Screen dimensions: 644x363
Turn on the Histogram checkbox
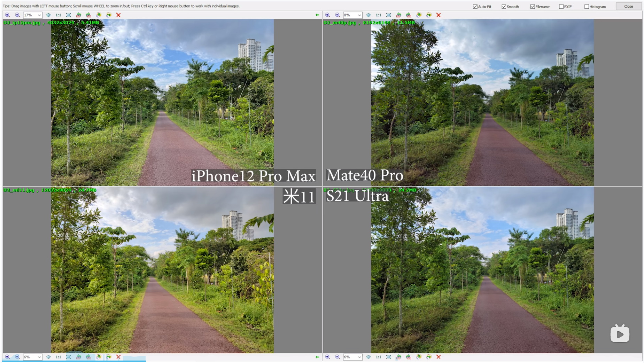click(587, 7)
